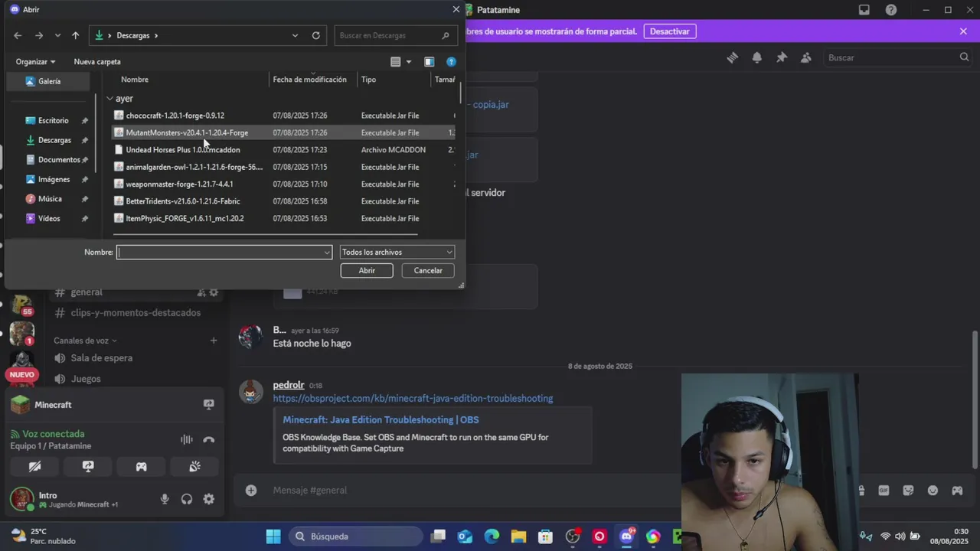Join the Juegos voice channel
This screenshot has height=551, width=980.
pos(86,379)
